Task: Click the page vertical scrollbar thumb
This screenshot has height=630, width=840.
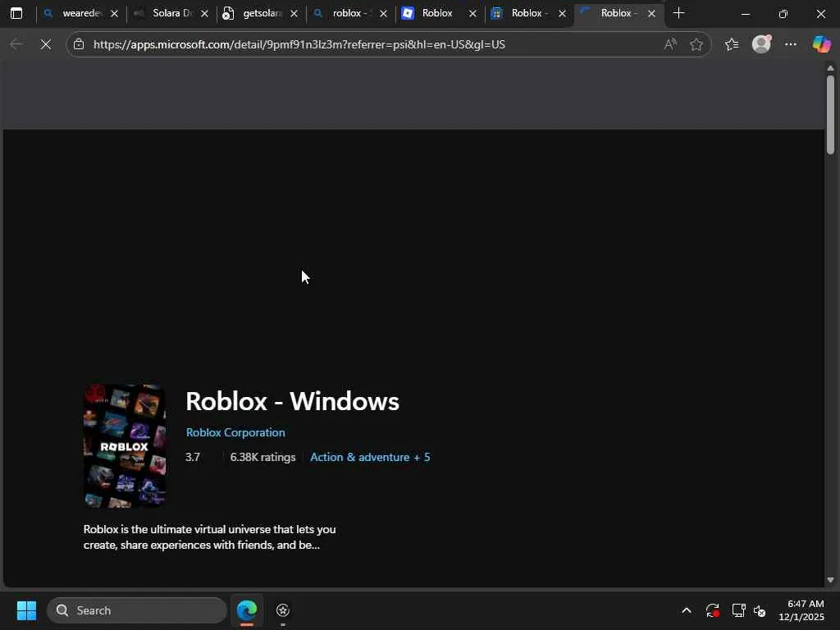Action: [x=830, y=114]
